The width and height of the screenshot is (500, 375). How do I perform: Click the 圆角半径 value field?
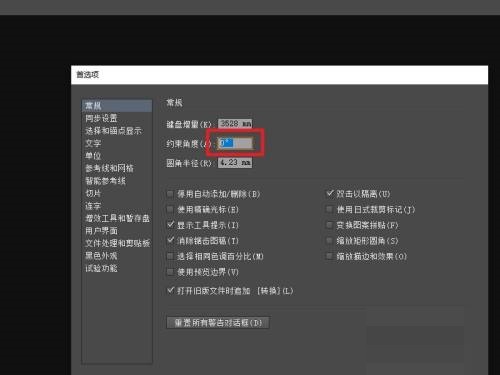click(x=235, y=163)
